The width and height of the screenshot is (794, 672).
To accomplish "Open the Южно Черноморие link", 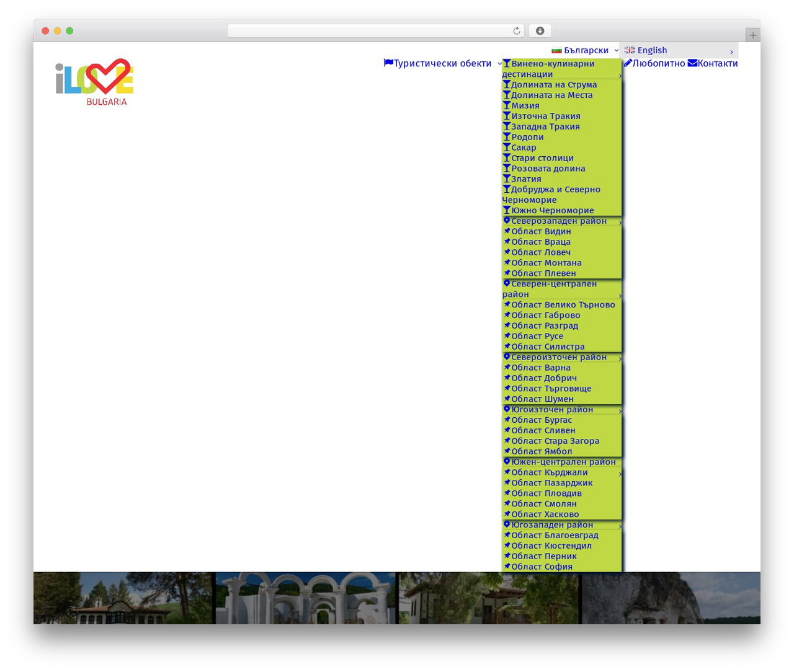I will 553,210.
